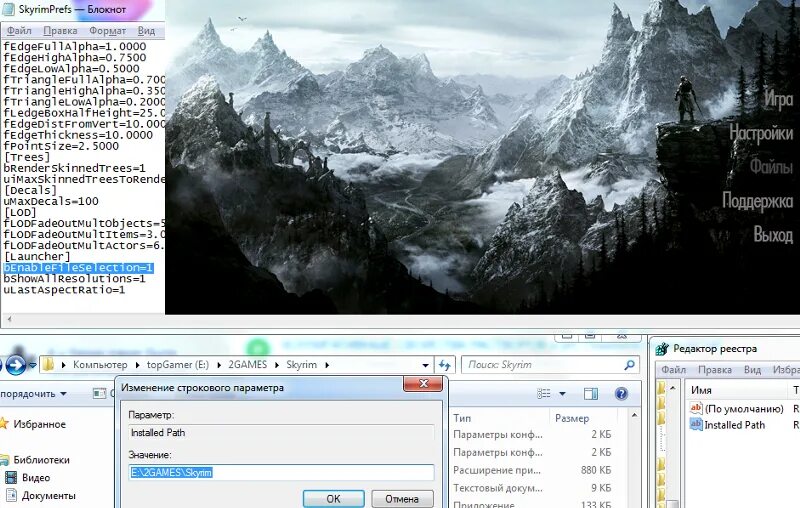The image size is (800, 508).
Task: Click the star icon next to Избранное
Action: click(4, 423)
